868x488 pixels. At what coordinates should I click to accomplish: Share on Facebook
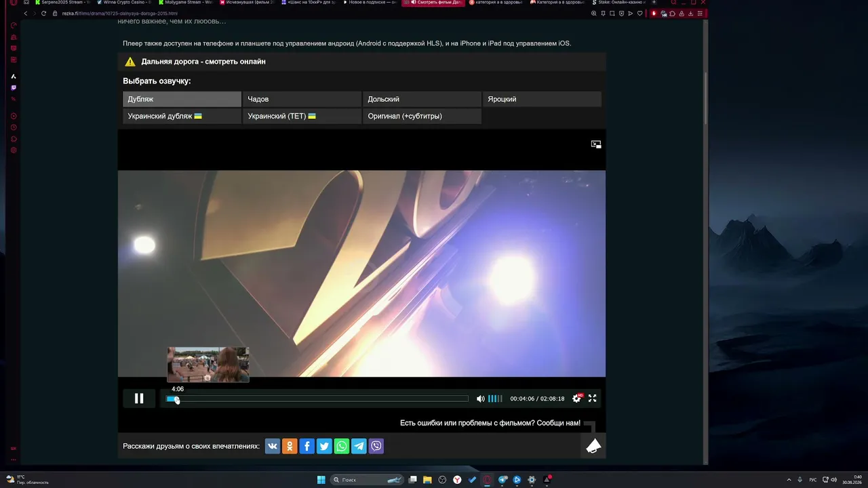click(x=307, y=446)
